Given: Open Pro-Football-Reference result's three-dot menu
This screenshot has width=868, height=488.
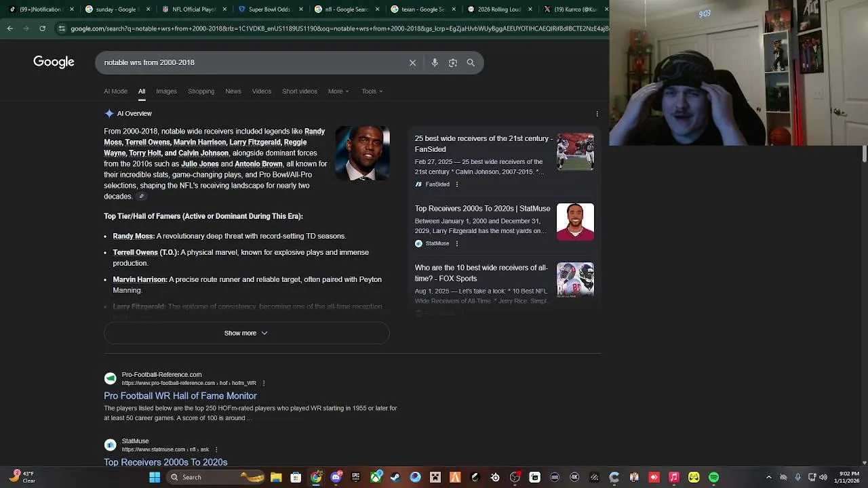Looking at the screenshot, I should [x=263, y=383].
